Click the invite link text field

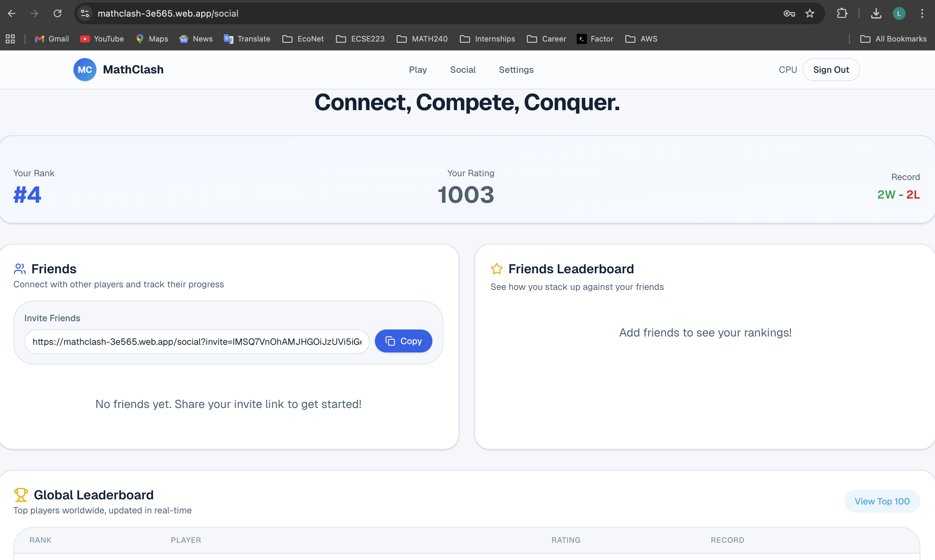197,342
